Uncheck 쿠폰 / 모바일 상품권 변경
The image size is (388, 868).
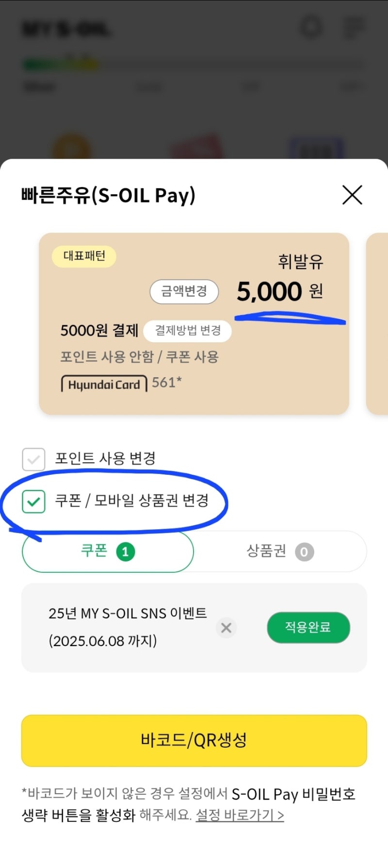pos(33,501)
